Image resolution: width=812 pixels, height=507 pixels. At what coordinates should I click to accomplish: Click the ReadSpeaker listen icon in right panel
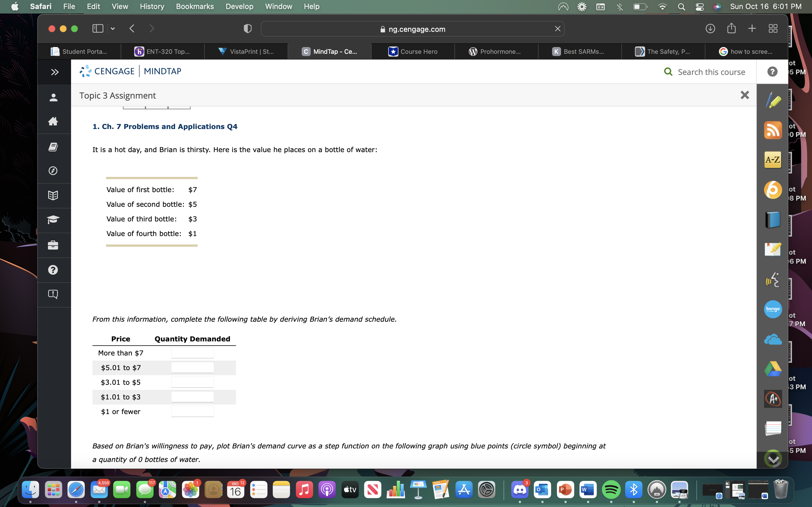click(773, 279)
